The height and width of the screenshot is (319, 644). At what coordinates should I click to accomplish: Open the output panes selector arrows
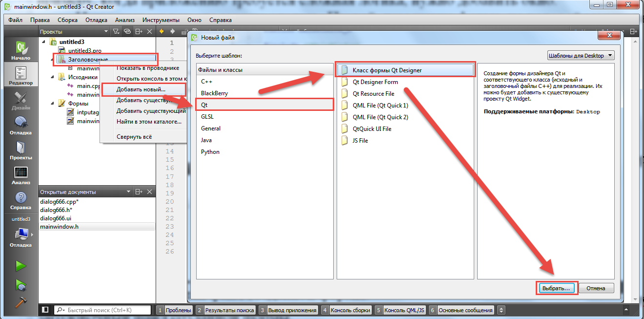(x=501, y=310)
